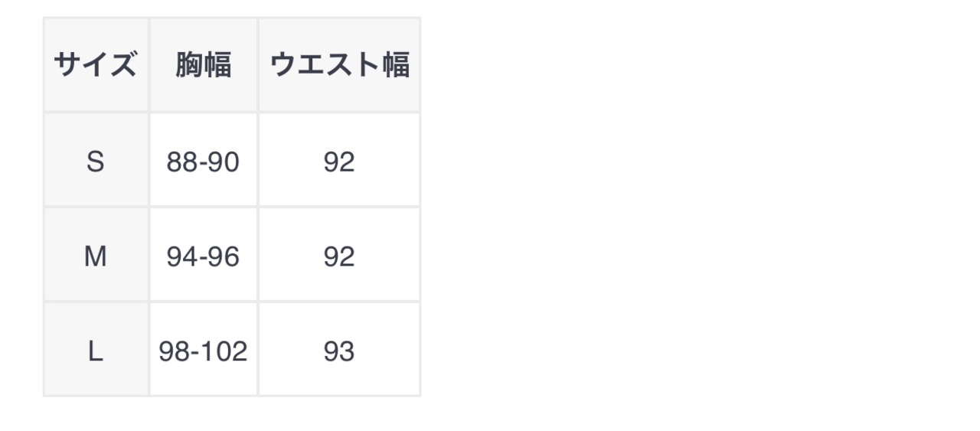This screenshot has height=431, width=980.
Task: Select the M size row label
Action: pos(96,256)
